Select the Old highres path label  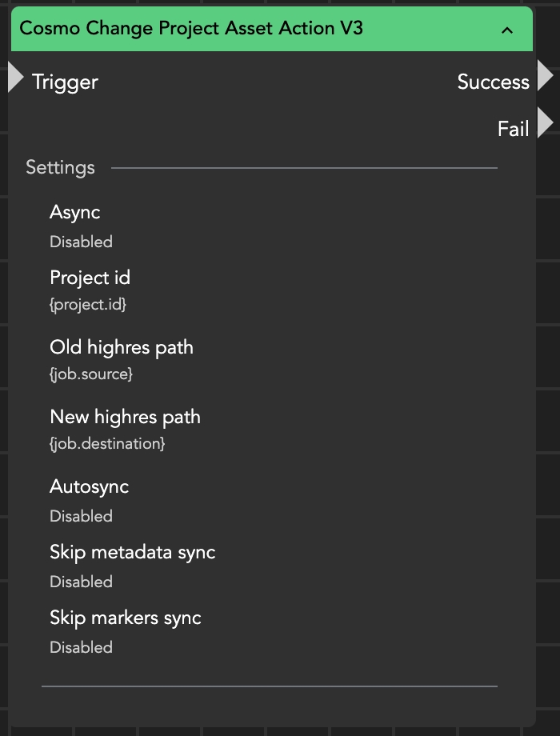point(122,347)
